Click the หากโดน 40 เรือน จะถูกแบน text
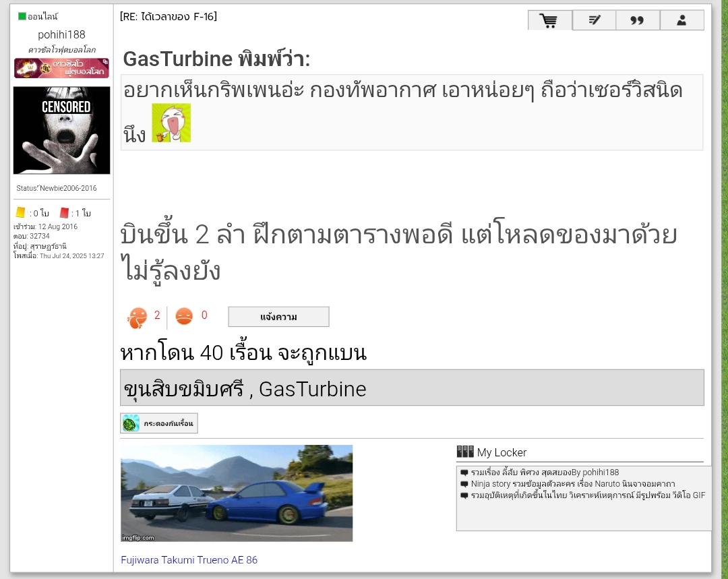Screen dimensions: 728x579 243,353
